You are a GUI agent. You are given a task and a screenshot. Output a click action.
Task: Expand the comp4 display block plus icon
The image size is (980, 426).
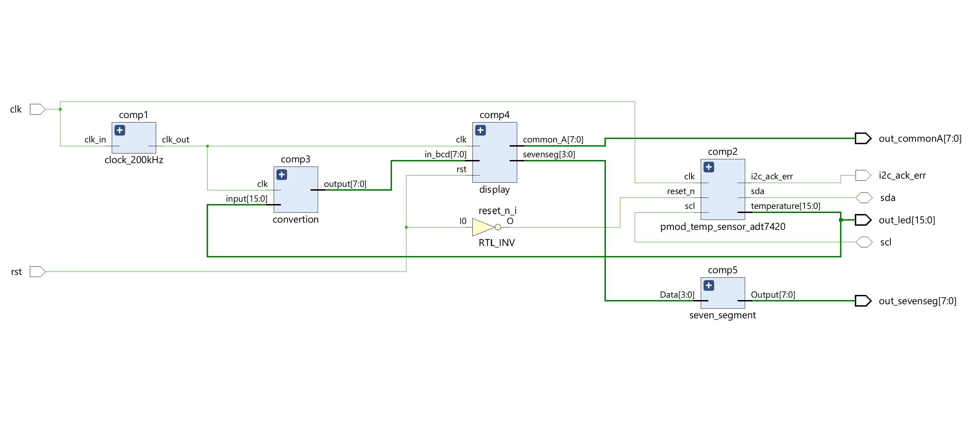[480, 130]
